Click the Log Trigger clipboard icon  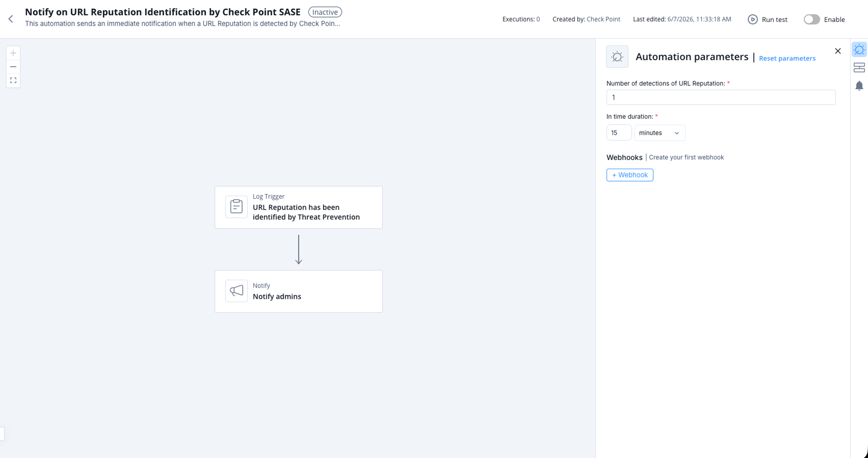click(236, 207)
